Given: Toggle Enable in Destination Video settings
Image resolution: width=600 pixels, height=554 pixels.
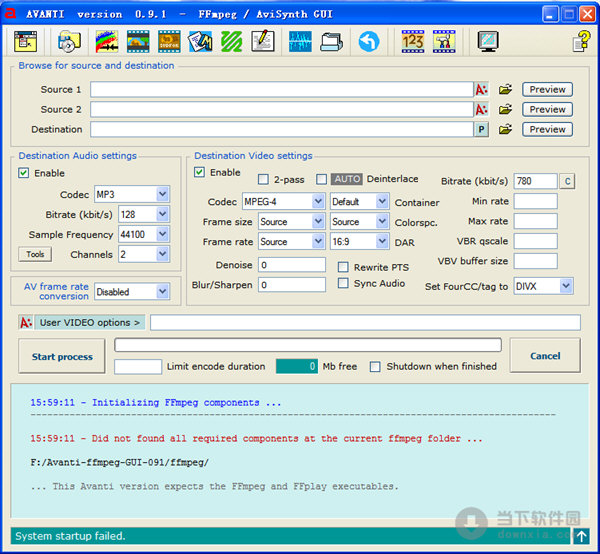Looking at the screenshot, I should (199, 172).
